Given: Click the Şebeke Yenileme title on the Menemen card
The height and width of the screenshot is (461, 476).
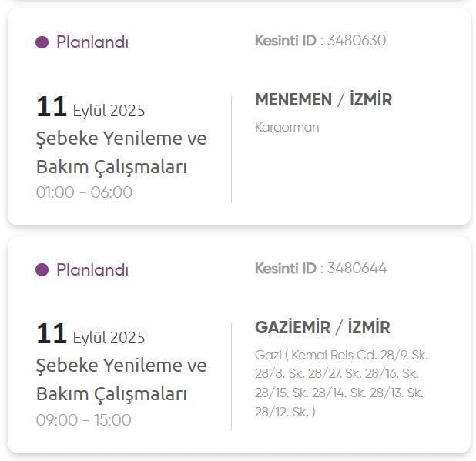Looking at the screenshot, I should pyautogui.click(x=121, y=152).
